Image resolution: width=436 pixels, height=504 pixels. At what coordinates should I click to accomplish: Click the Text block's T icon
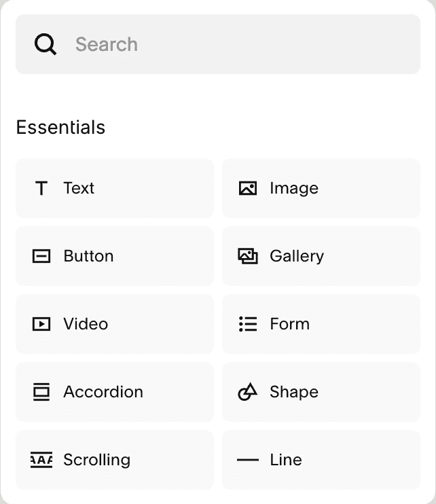[41, 188]
